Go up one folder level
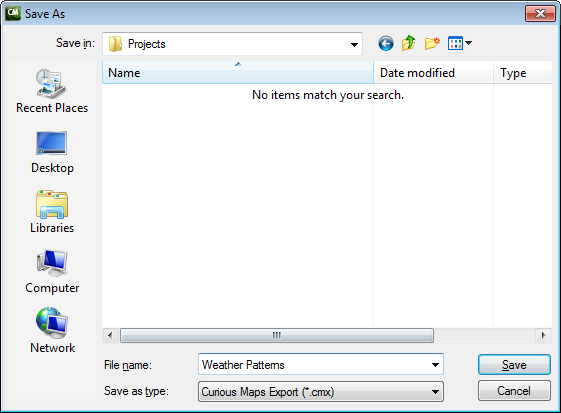Screen dimensions: 561x413 point(408,44)
